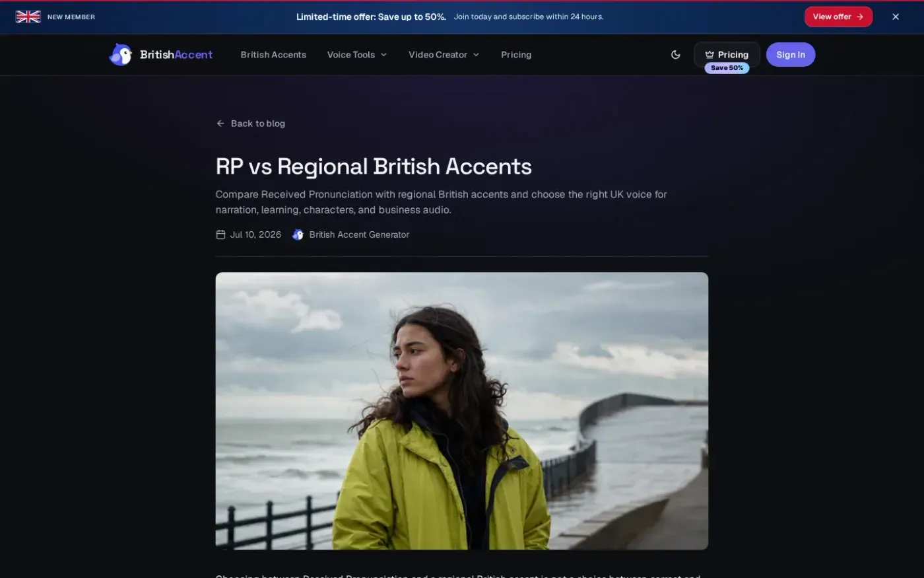The height and width of the screenshot is (578, 924).
Task: Click the UK flag icon in banner
Action: (28, 17)
